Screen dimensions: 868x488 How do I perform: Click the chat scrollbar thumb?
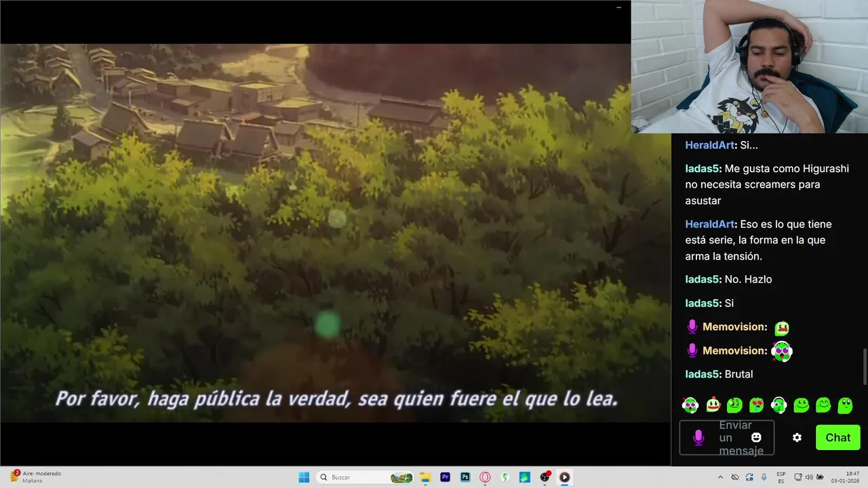[x=864, y=367]
